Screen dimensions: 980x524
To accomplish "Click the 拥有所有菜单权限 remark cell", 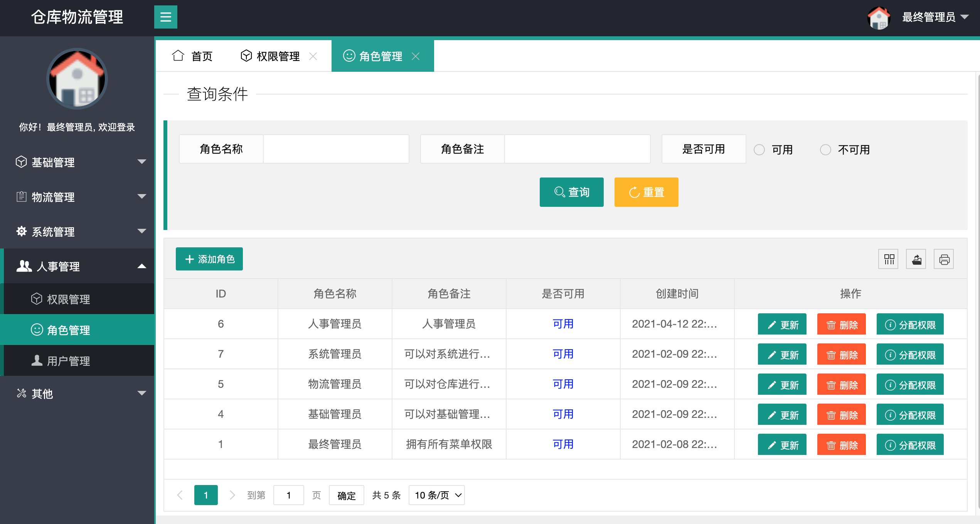I will point(449,444).
